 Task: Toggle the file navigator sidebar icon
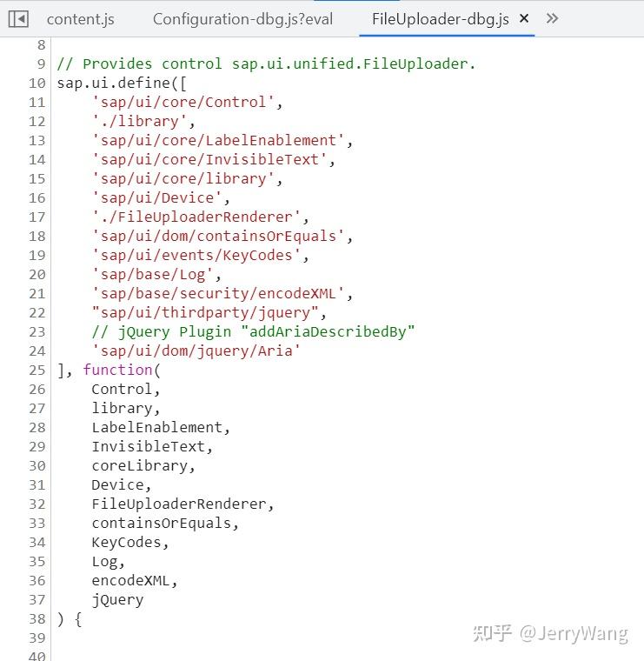(x=18, y=19)
